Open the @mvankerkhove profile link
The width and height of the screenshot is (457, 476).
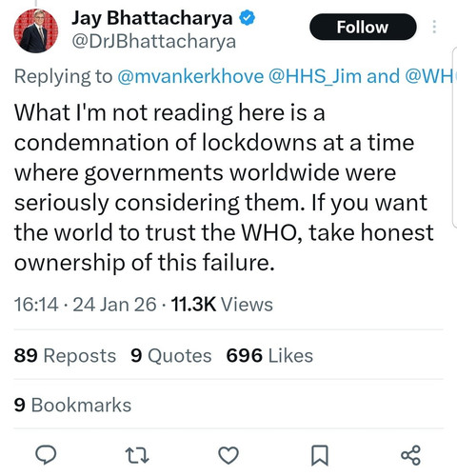point(190,76)
